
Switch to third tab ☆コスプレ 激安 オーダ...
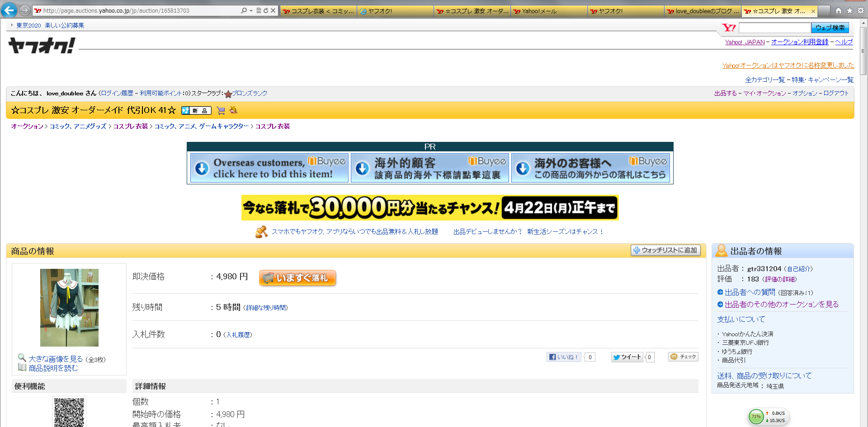[472, 11]
